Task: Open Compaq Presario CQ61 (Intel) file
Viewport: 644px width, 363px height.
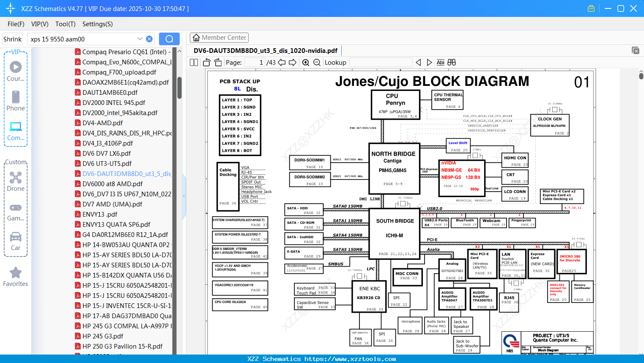Action: point(123,52)
